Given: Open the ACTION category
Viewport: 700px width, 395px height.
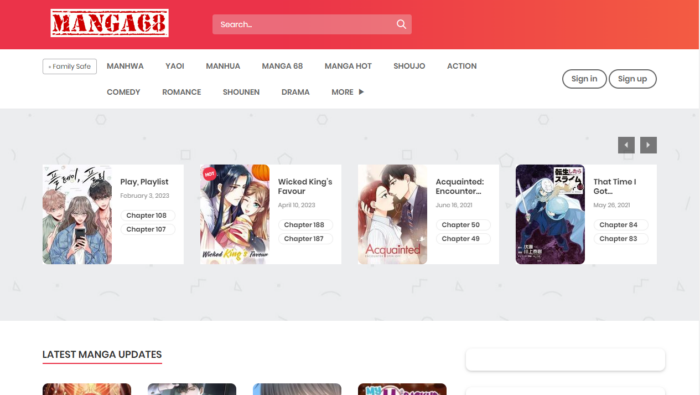Looking at the screenshot, I should point(462,66).
